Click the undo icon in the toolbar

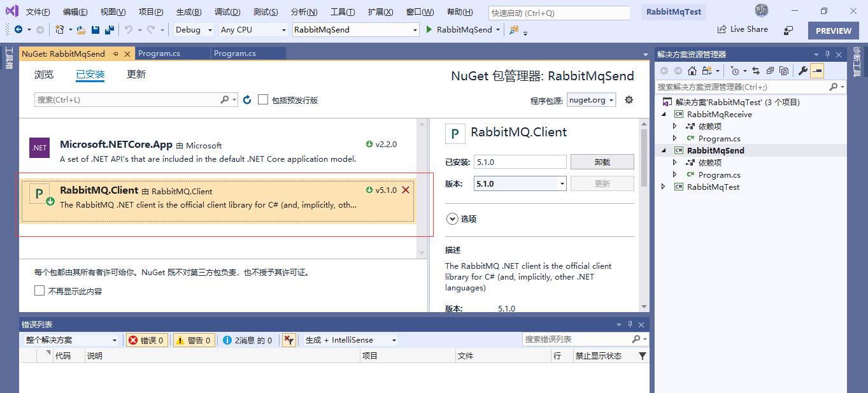(129, 29)
